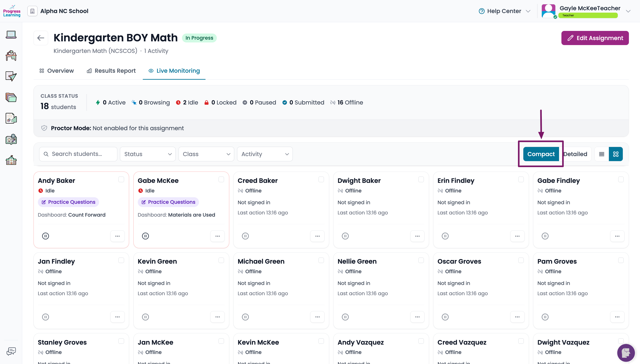Open more options for Dwight Baker
640x364 pixels.
coord(417,236)
